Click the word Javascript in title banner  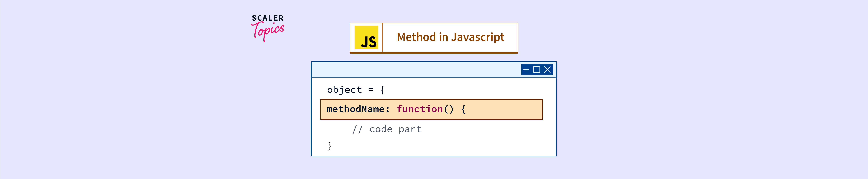477,37
